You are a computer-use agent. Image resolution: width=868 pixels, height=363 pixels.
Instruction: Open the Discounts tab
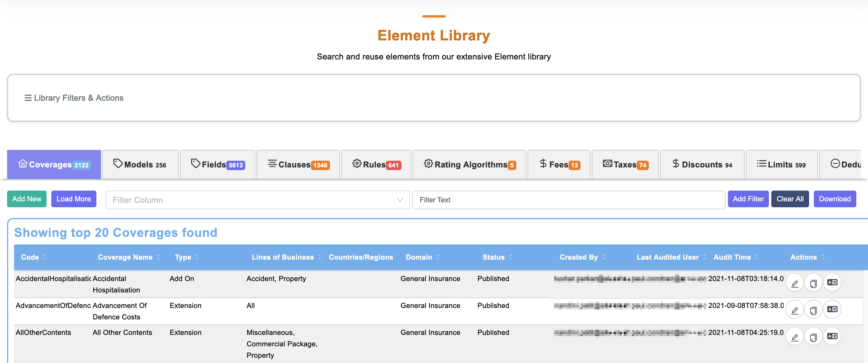pos(702,164)
